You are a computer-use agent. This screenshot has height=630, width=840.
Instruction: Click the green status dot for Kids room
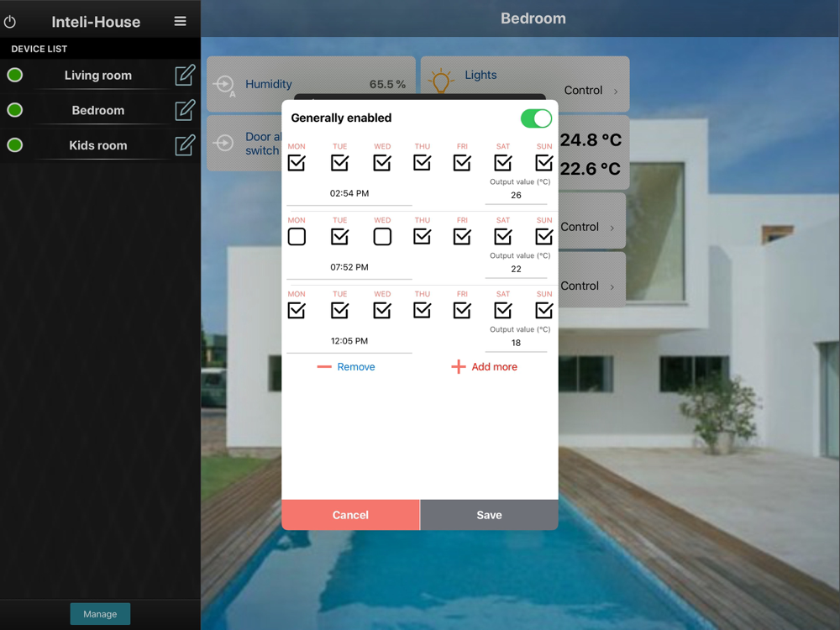point(15,145)
